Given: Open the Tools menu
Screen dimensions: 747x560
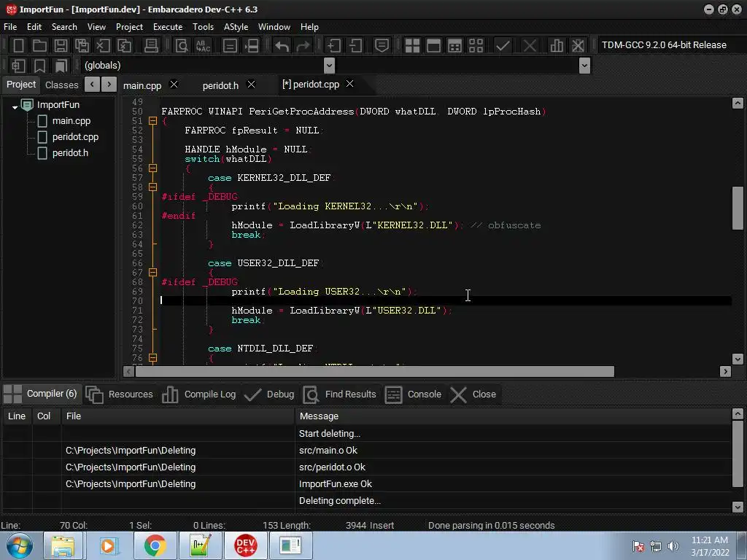Looking at the screenshot, I should point(203,27).
